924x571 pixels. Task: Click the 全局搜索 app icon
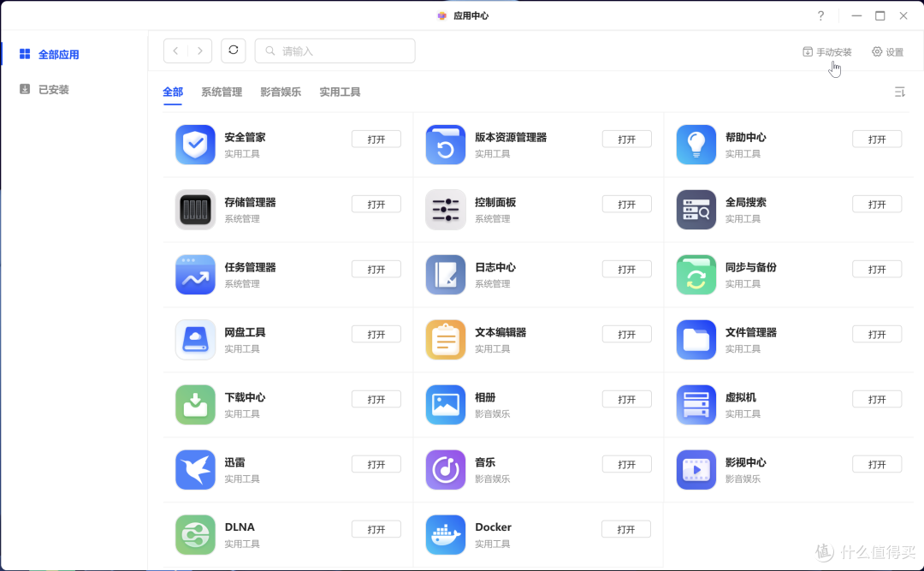[x=696, y=210]
